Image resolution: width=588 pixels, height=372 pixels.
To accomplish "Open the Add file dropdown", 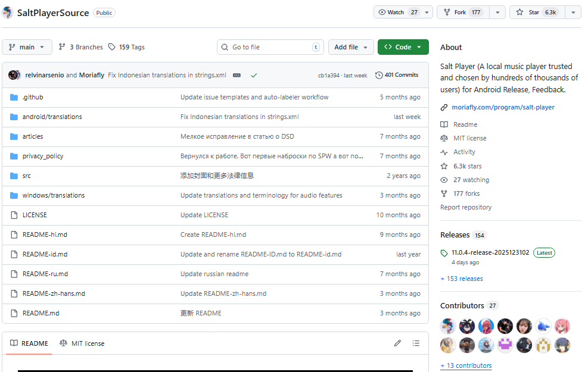I will [351, 47].
